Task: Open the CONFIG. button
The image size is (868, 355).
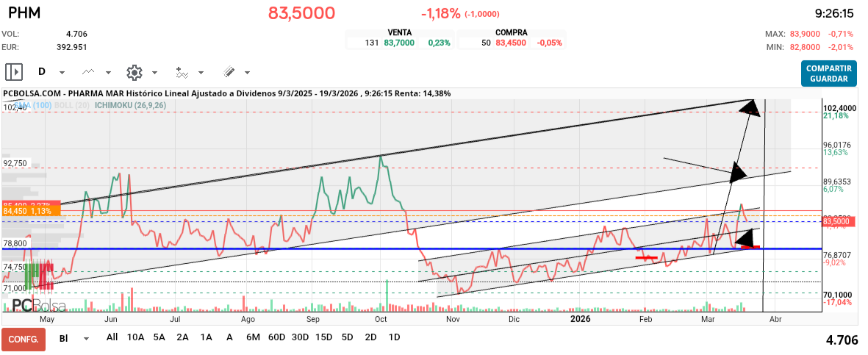Action: pyautogui.click(x=24, y=339)
